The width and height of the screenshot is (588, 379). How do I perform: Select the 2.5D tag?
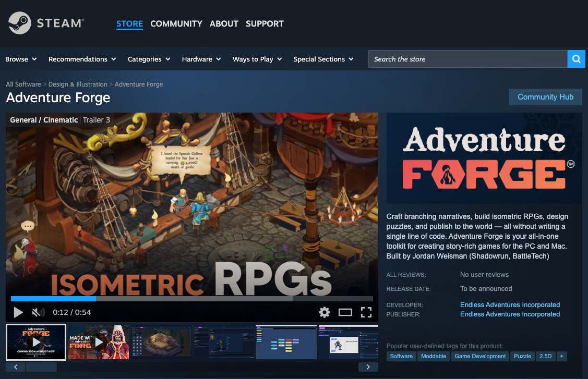(x=546, y=356)
